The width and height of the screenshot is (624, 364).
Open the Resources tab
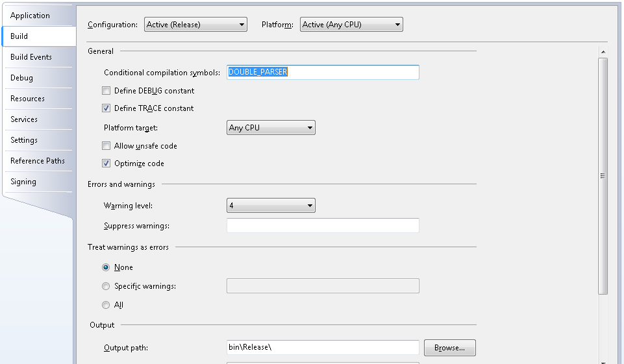[x=27, y=99]
